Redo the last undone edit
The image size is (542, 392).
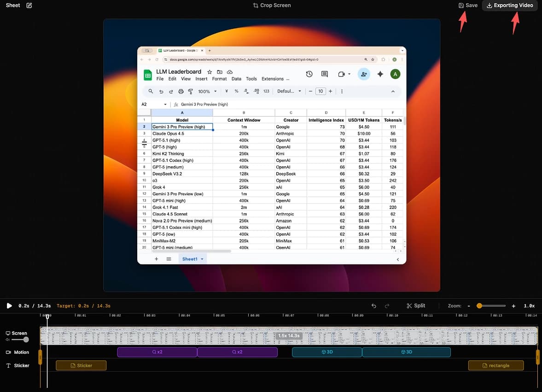(387, 306)
